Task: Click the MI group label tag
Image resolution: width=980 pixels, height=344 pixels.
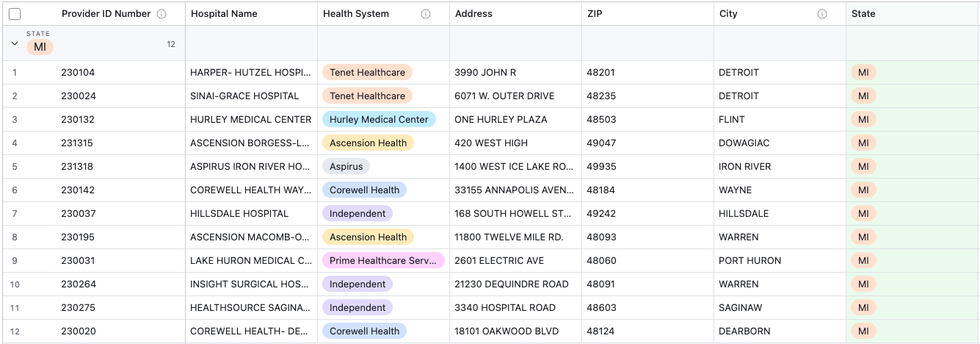Action: click(40, 47)
